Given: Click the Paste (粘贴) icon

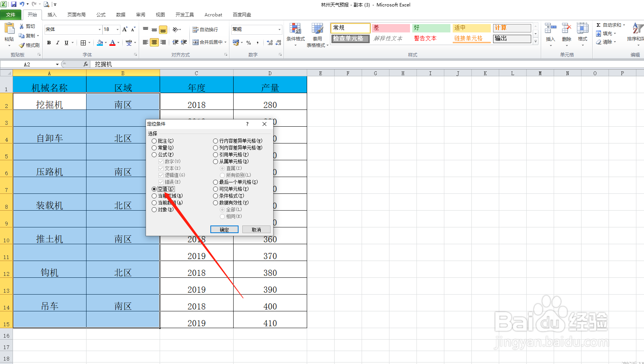Looking at the screenshot, I should 9,29.
